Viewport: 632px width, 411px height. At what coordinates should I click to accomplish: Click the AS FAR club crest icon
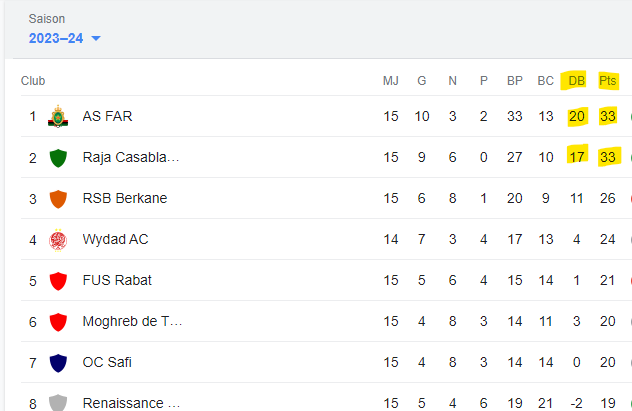[x=58, y=116]
